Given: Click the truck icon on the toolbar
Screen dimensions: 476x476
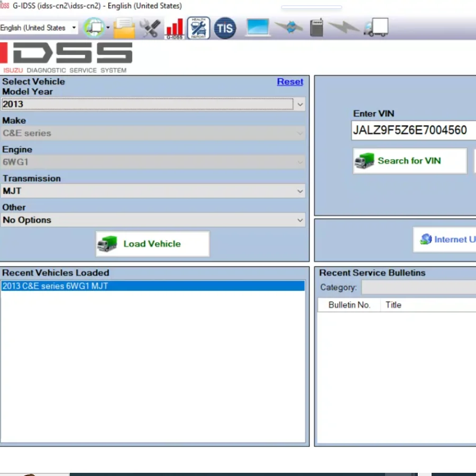Looking at the screenshot, I should (376, 28).
